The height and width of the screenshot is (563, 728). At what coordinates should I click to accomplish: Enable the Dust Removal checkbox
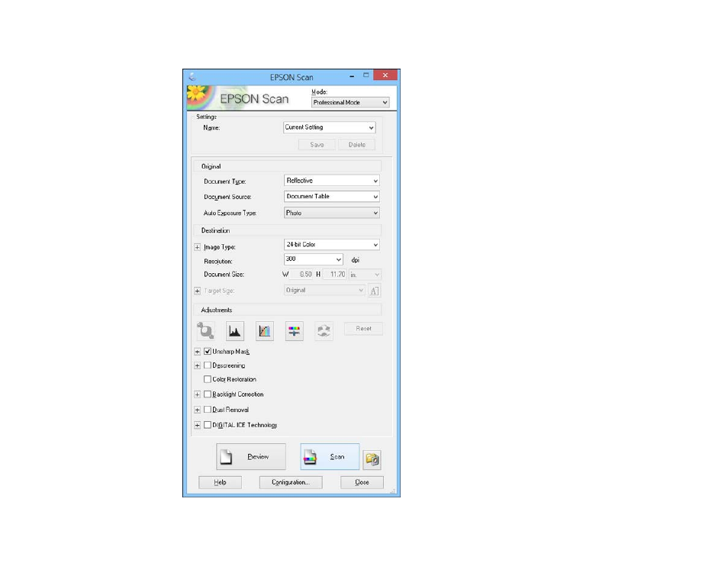[208, 410]
